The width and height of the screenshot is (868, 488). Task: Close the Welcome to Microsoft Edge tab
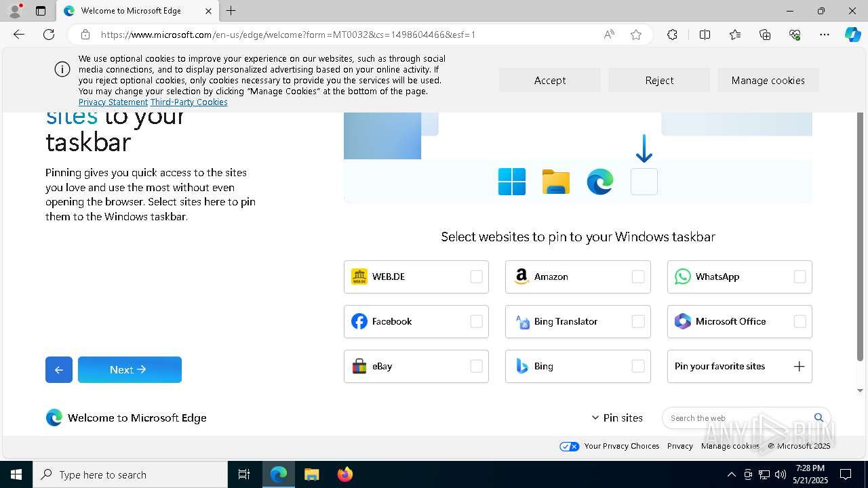click(208, 11)
